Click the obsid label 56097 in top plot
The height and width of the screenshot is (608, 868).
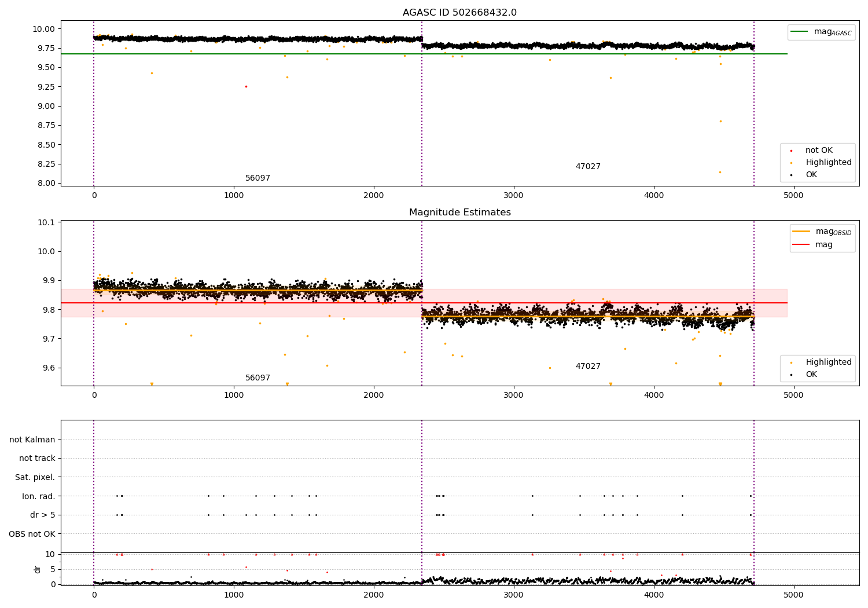pos(258,178)
